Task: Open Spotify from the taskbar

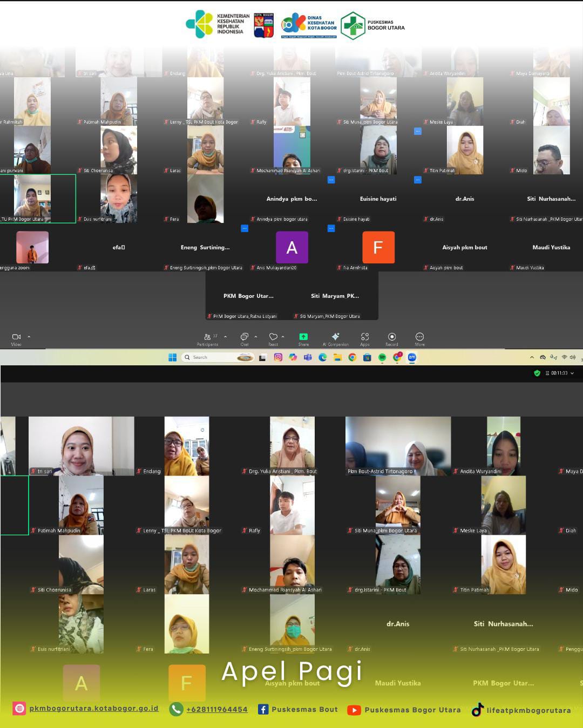Action: pyautogui.click(x=382, y=357)
